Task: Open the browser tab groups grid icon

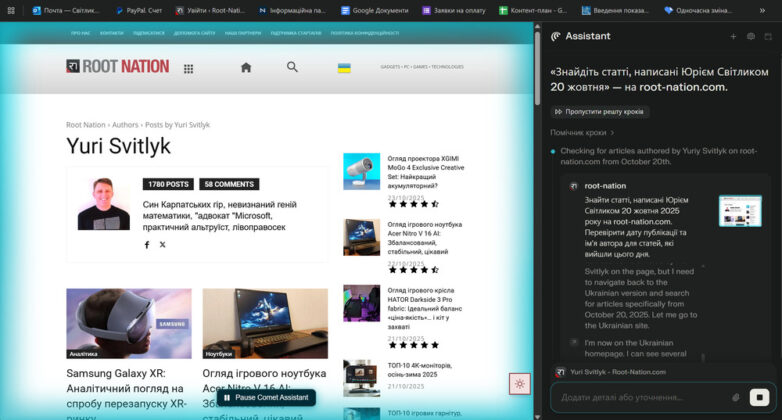Action: tap(11, 10)
